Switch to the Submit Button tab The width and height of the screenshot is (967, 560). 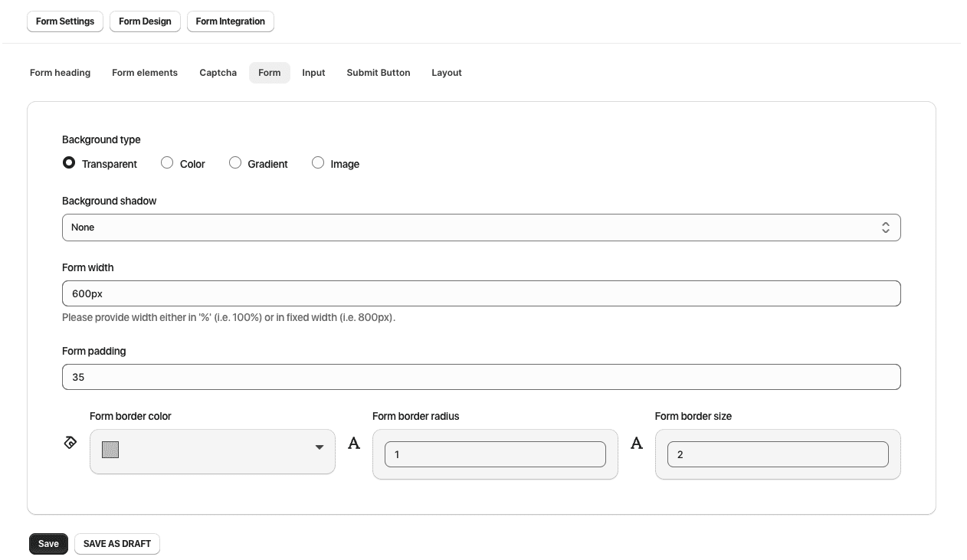click(379, 73)
